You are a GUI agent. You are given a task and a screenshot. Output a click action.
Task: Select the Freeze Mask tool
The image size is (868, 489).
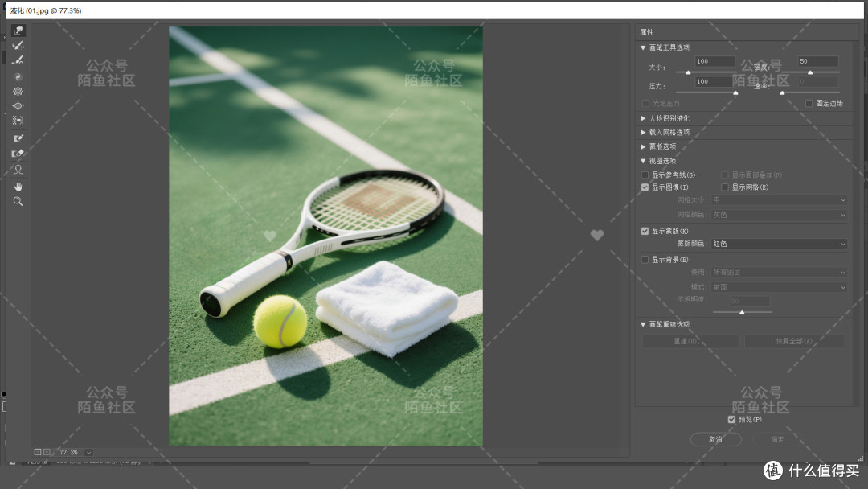[18, 138]
